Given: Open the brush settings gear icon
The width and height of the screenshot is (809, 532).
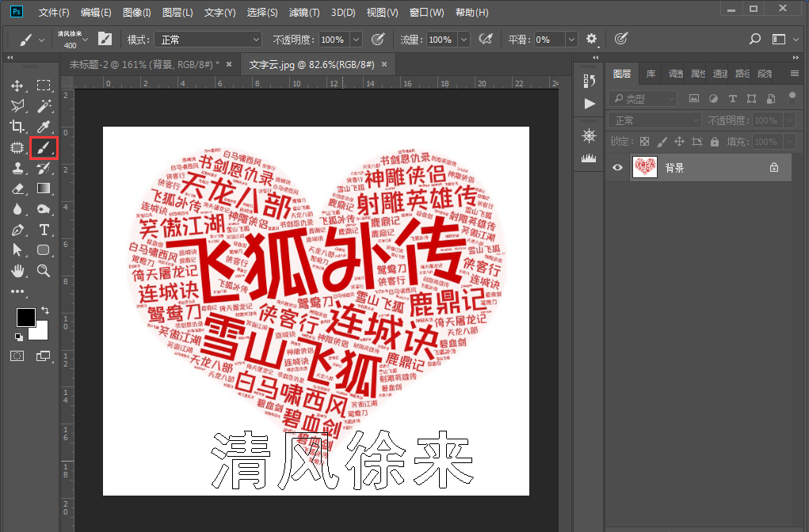Looking at the screenshot, I should pos(591,39).
